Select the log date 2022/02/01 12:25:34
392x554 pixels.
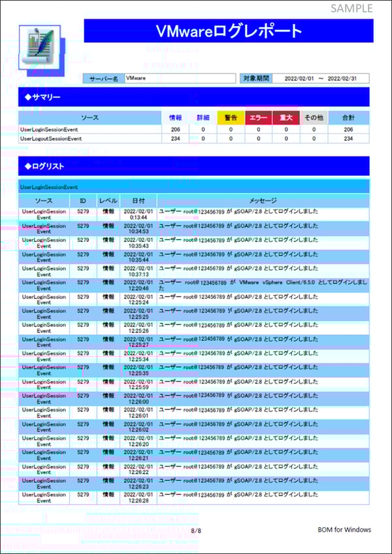coord(139,356)
